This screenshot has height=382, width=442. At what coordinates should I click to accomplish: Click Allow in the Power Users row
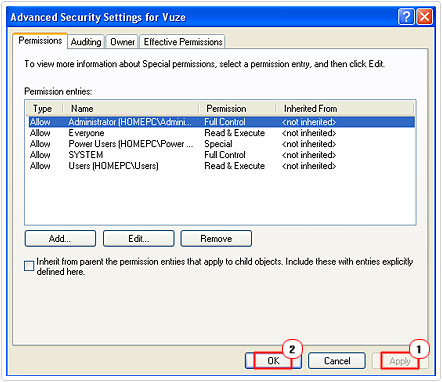(x=40, y=144)
